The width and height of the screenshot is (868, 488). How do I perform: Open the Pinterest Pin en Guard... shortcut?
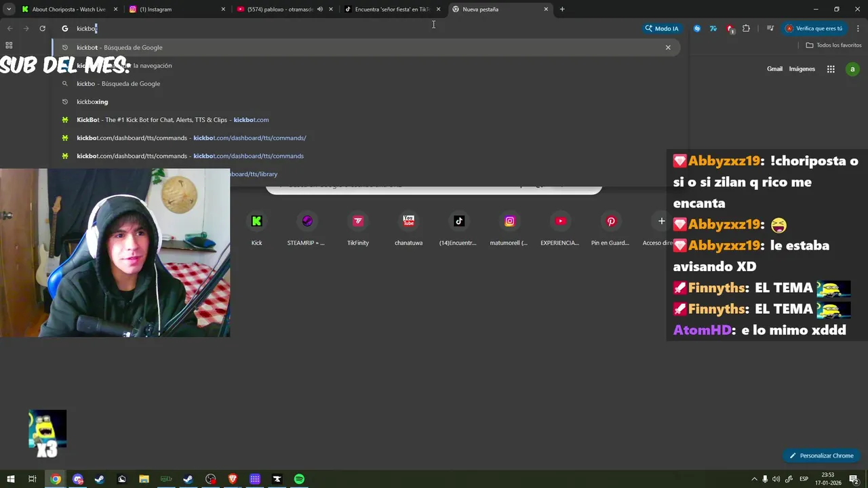pyautogui.click(x=610, y=228)
